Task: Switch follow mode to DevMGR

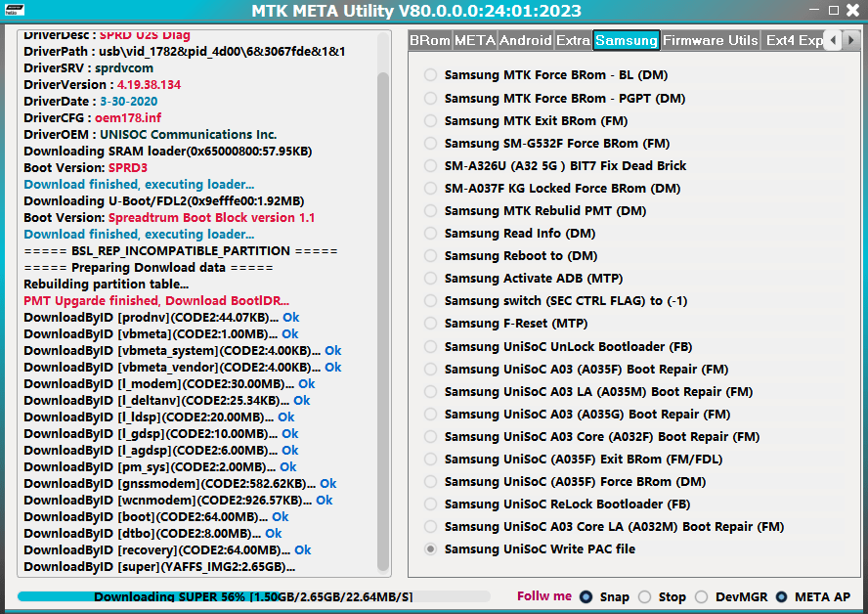Action: (701, 597)
